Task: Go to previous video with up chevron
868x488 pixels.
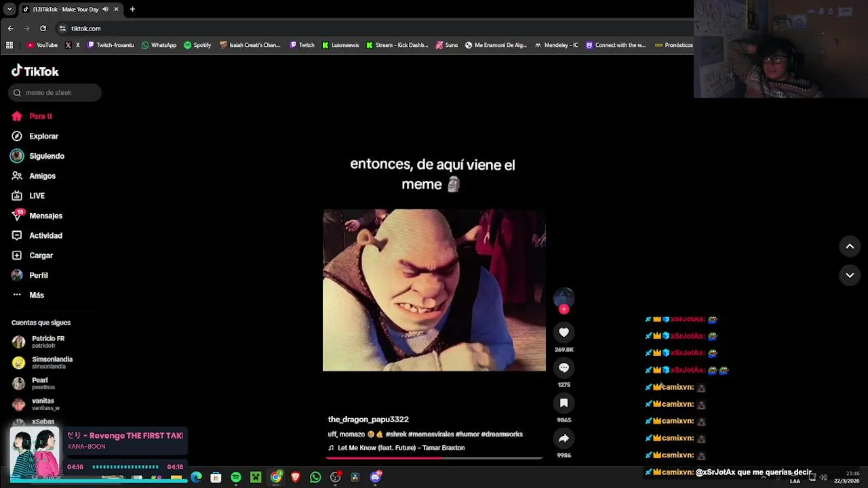Action: click(x=850, y=247)
